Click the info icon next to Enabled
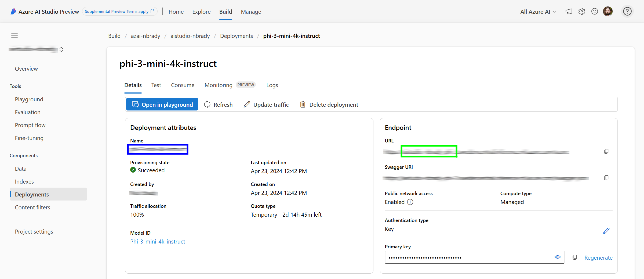644x279 pixels. pos(410,202)
